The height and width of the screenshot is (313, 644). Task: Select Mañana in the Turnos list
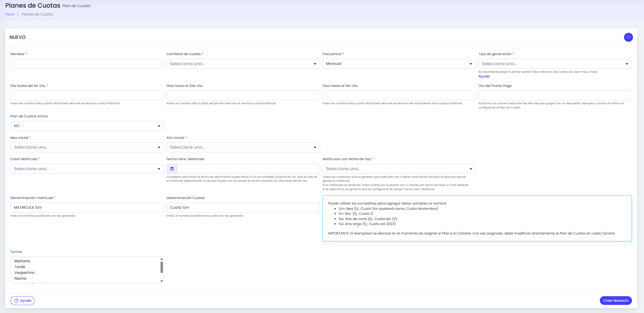[22, 261]
